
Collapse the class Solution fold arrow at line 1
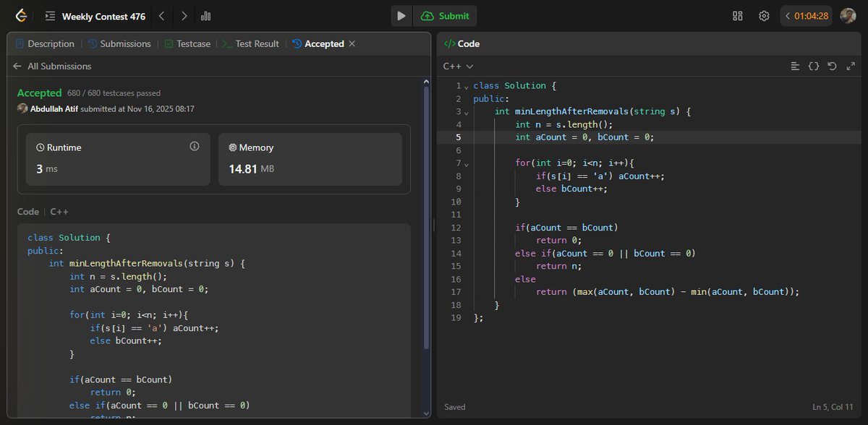click(x=467, y=86)
